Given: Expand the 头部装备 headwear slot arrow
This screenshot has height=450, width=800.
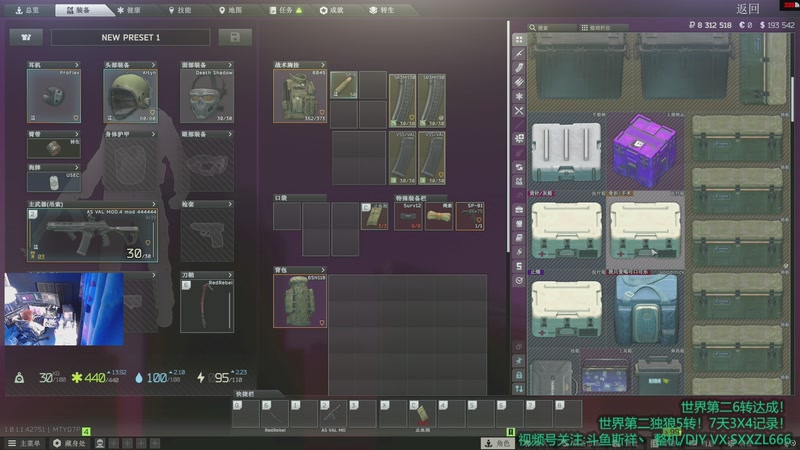Looking at the screenshot, I should coord(153,65).
